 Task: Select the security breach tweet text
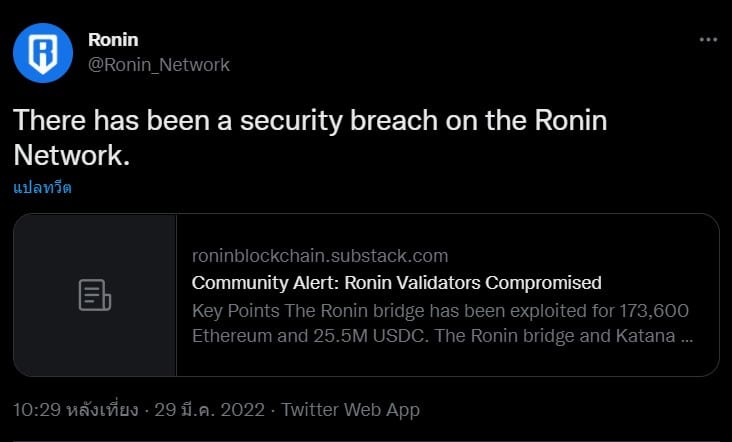[310, 138]
